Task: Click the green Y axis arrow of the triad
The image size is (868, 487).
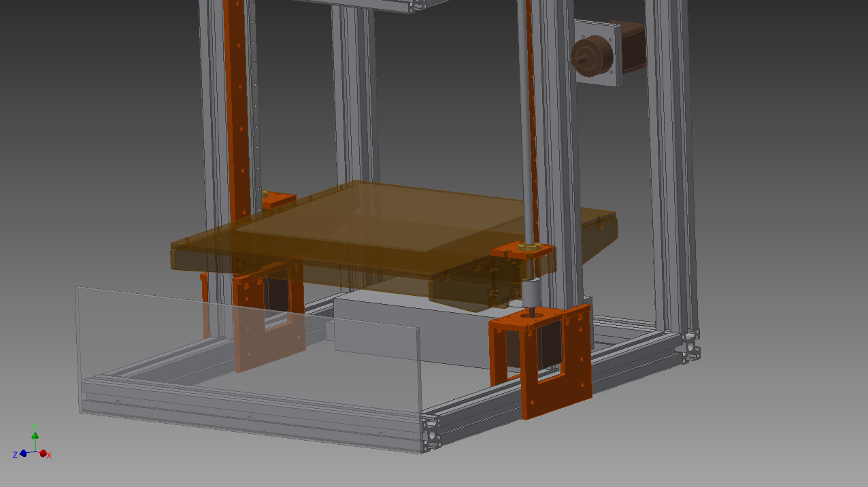Action: pos(35,436)
